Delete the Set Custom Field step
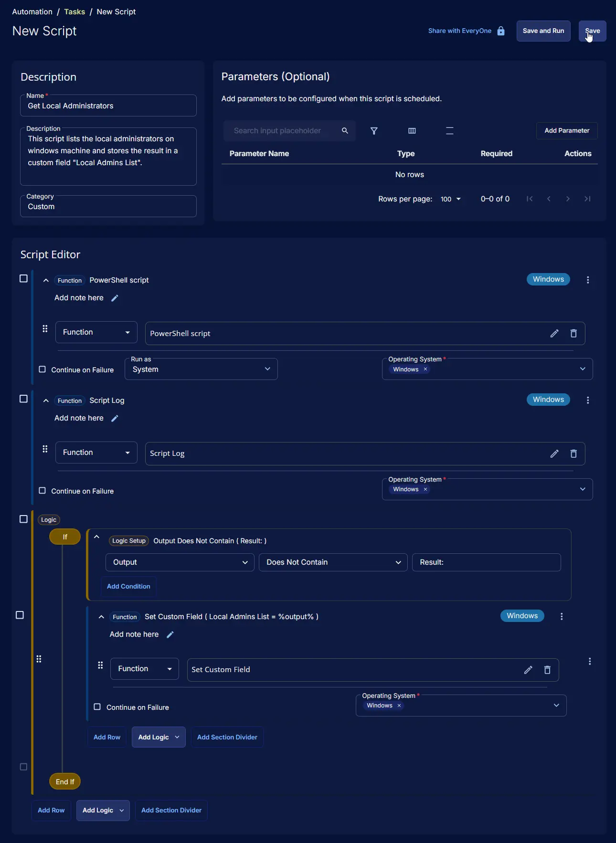This screenshot has width=616, height=843. (547, 670)
